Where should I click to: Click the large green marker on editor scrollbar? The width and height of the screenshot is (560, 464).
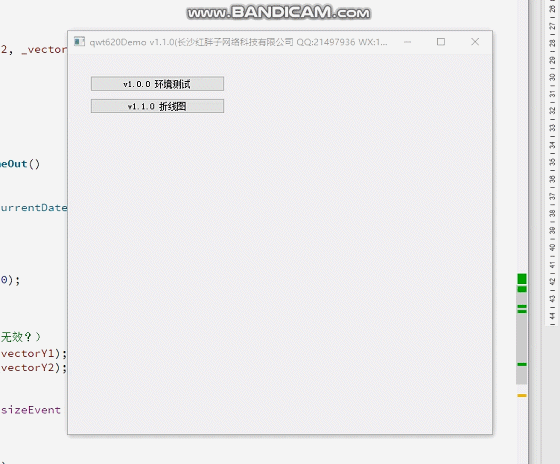point(522,279)
